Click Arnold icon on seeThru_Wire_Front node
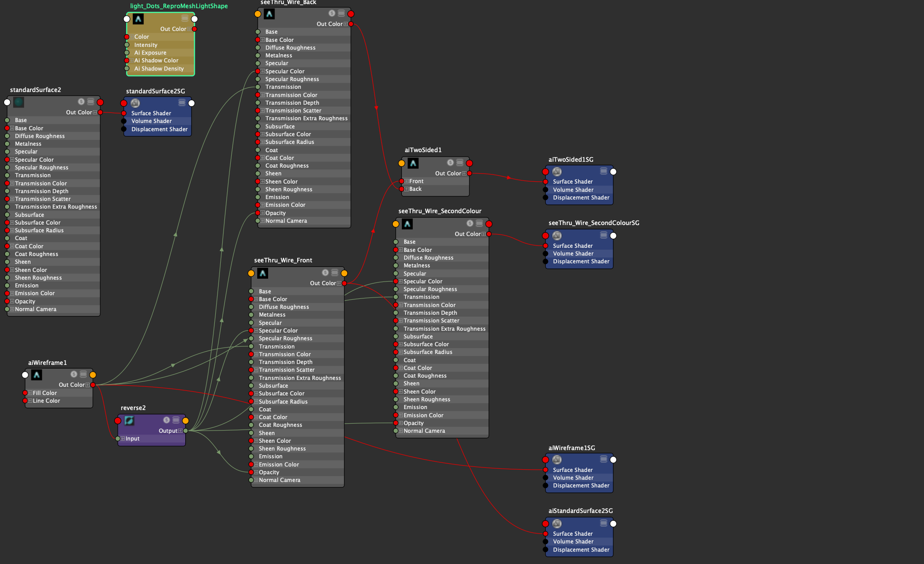The width and height of the screenshot is (924, 564). tap(263, 273)
